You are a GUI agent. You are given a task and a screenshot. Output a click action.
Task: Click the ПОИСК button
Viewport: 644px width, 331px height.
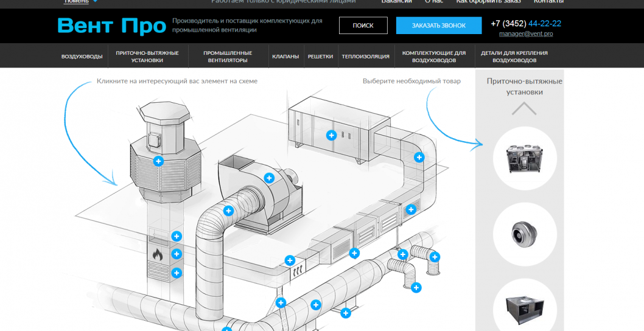363,26
